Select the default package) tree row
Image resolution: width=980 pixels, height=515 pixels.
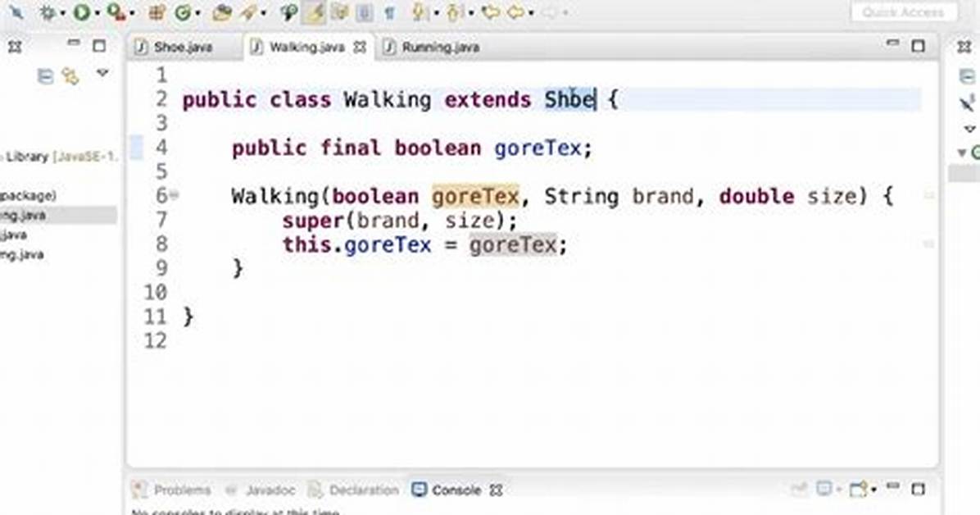(x=29, y=196)
